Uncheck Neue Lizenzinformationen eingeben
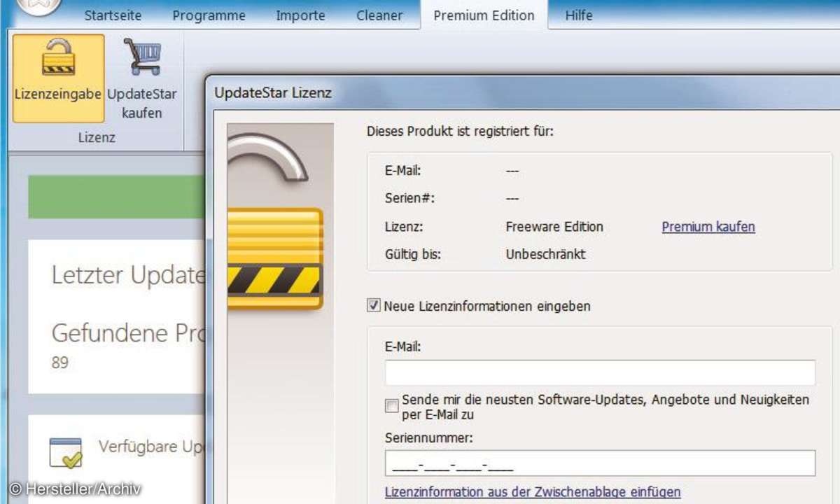The width and height of the screenshot is (840, 504). point(373,305)
